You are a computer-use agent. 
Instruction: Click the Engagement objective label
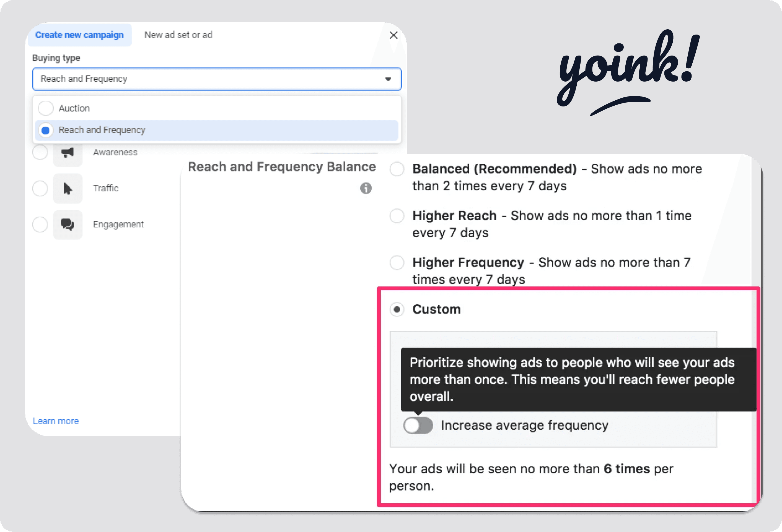click(x=118, y=224)
